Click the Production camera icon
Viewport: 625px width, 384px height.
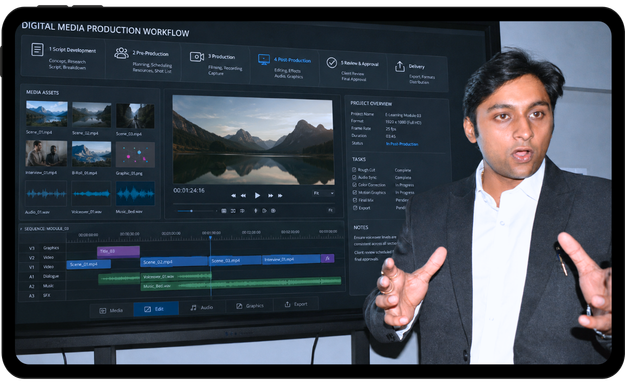click(197, 57)
